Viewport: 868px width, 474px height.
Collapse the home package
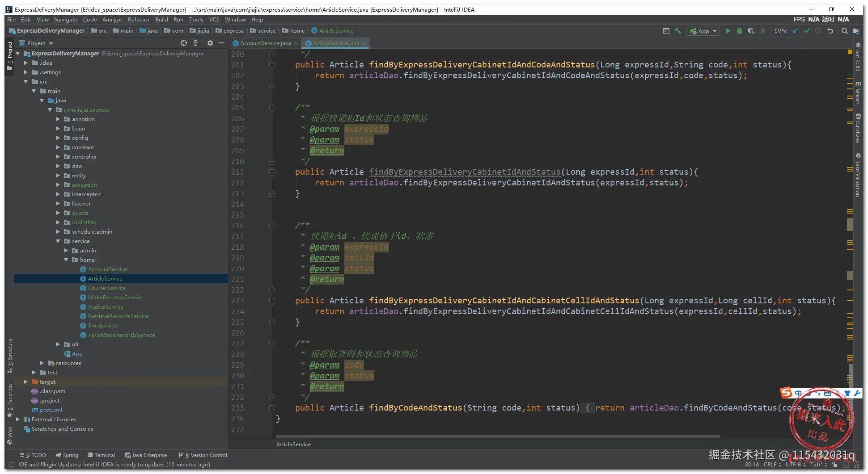click(66, 260)
